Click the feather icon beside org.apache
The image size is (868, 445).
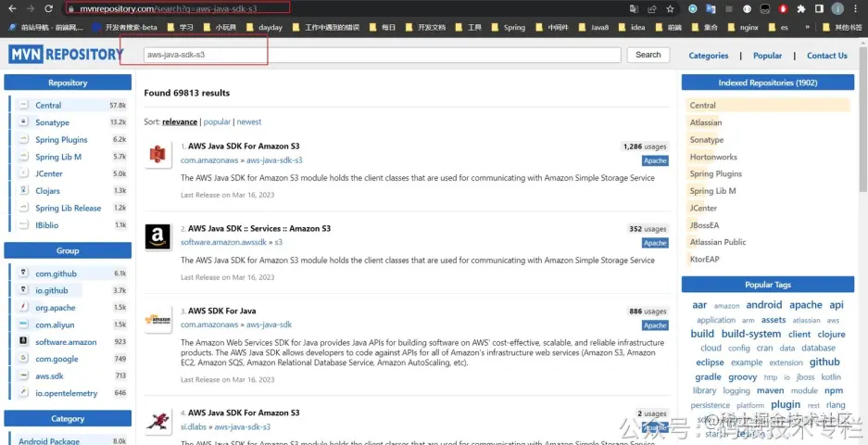(24, 308)
